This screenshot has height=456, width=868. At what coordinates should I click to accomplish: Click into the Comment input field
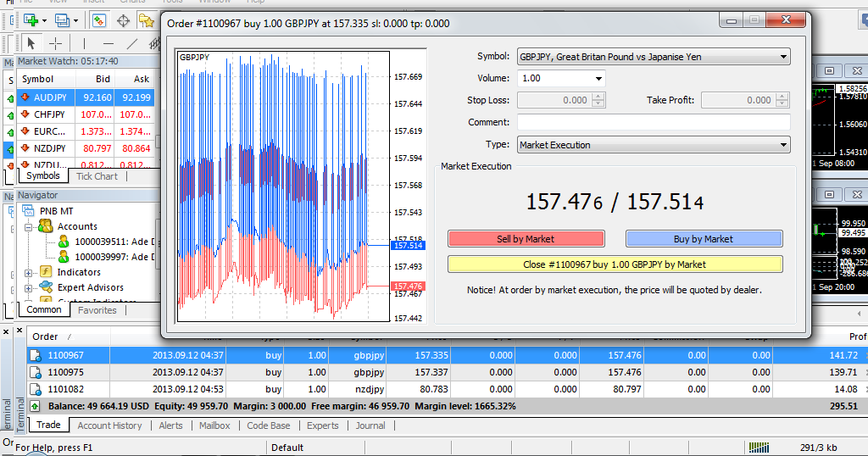[654, 122]
